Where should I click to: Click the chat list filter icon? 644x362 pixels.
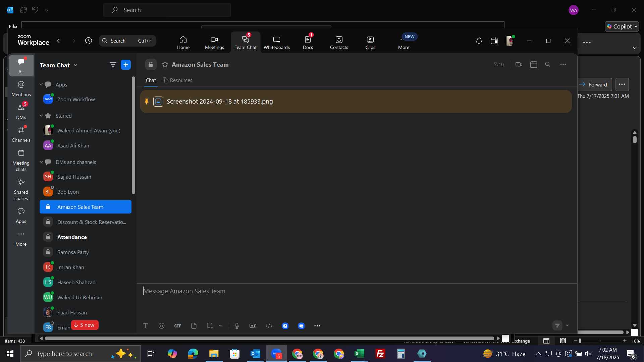113,65
